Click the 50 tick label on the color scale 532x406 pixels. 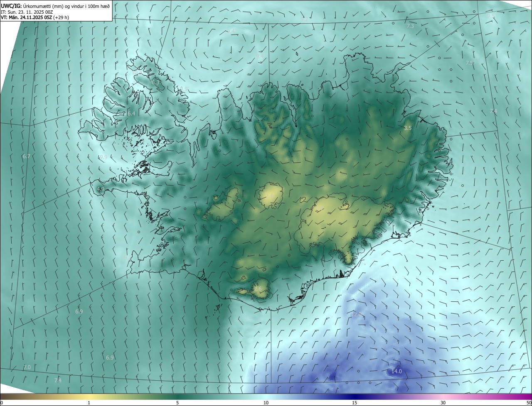click(x=529, y=403)
